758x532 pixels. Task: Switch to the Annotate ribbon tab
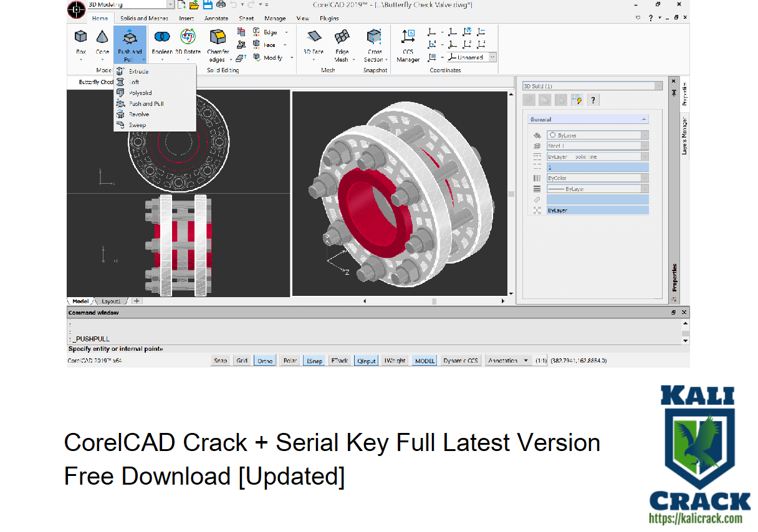(216, 18)
